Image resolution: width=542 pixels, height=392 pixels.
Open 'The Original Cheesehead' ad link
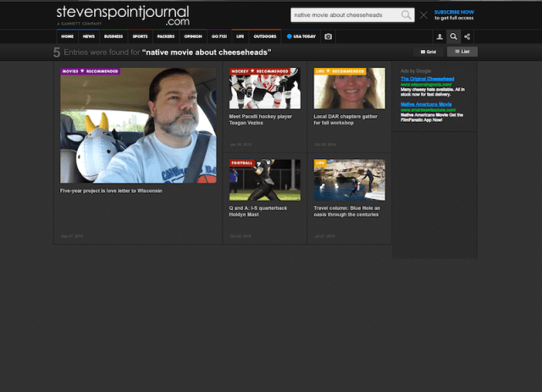coord(429,79)
